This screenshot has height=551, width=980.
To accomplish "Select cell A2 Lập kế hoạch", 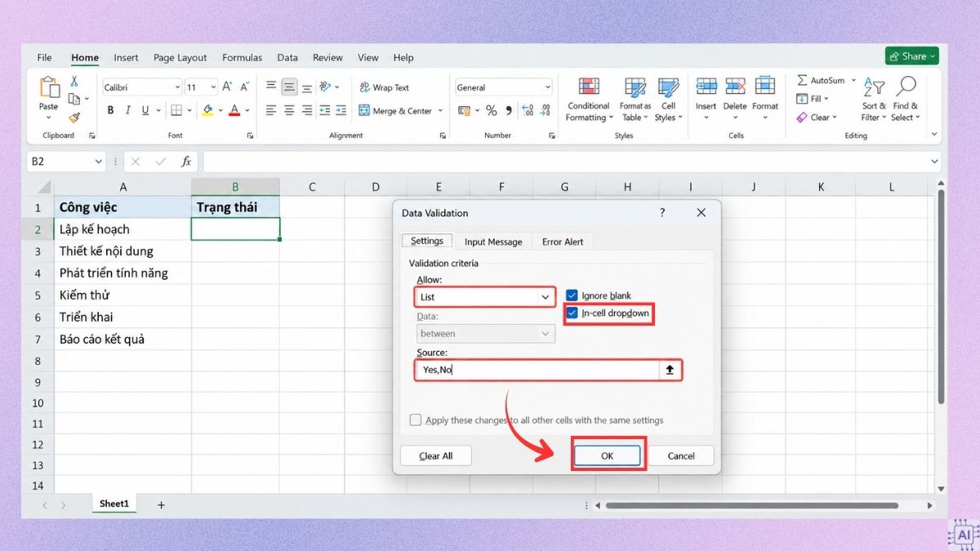I will click(x=122, y=229).
